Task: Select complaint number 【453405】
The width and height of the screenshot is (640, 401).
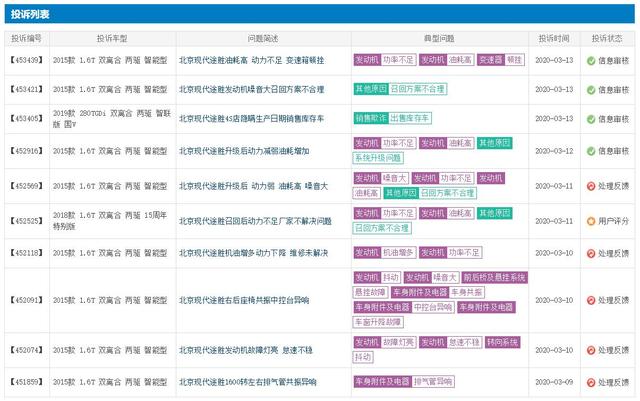Action: pos(27,118)
